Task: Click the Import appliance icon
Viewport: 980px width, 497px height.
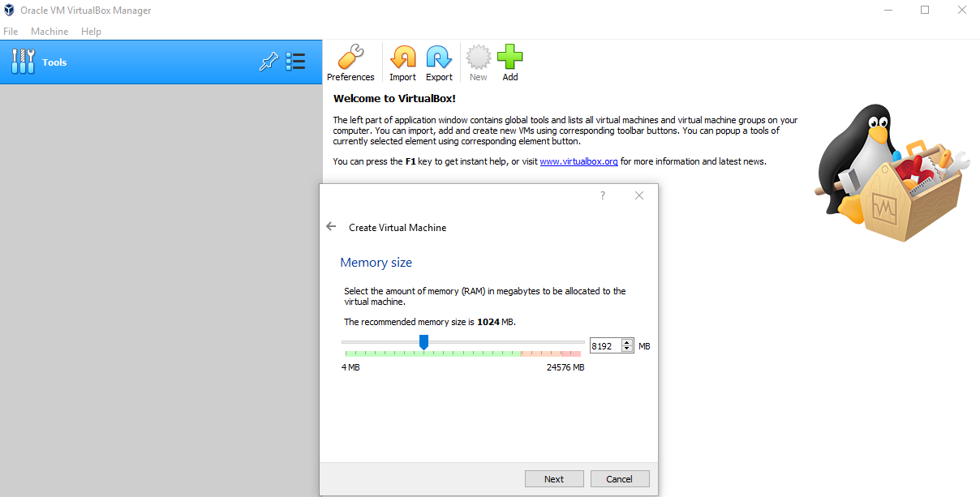Action: 402,58
